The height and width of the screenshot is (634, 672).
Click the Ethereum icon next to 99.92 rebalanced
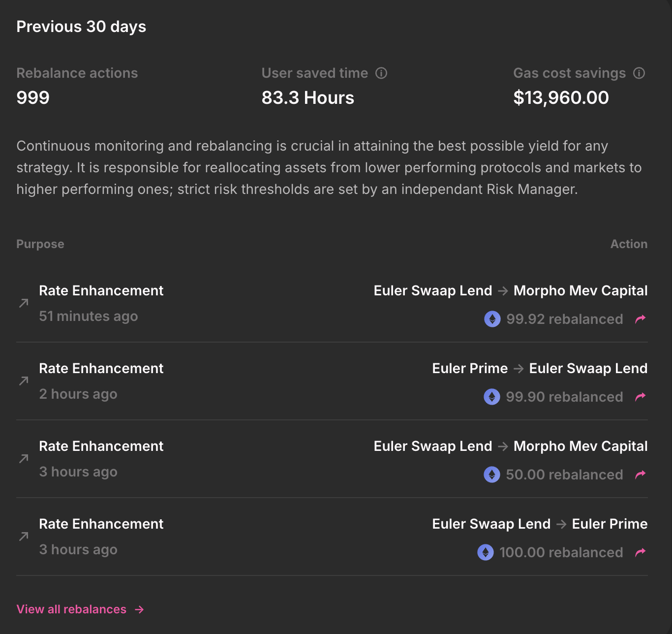(x=492, y=319)
